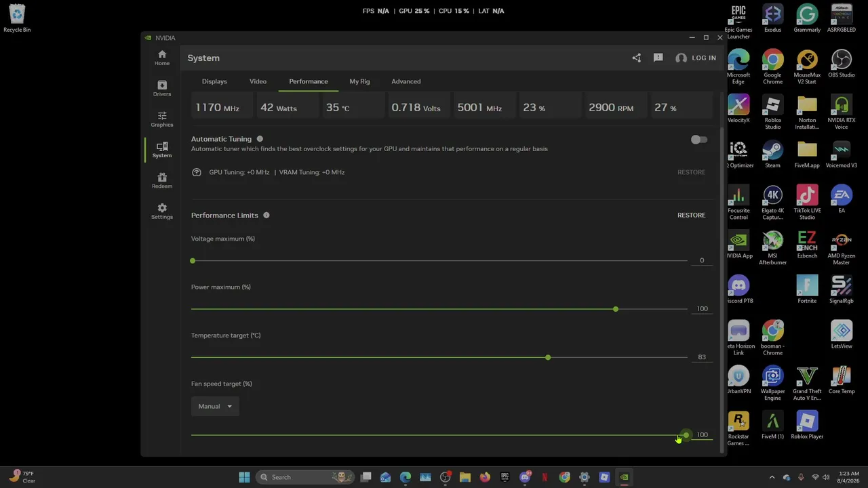Open the Graphics section in sidebar
The height and width of the screenshot is (488, 868).
click(161, 119)
